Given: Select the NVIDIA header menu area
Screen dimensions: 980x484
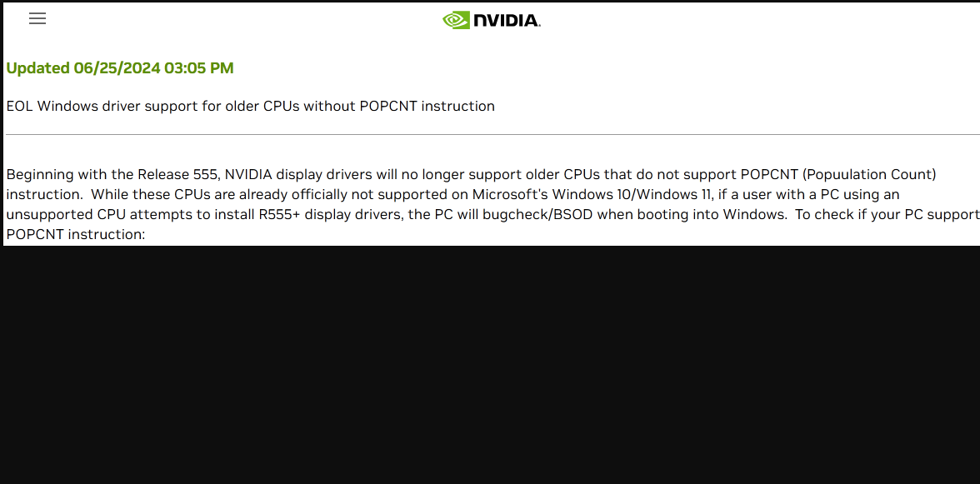Looking at the screenshot, I should (491, 19).
